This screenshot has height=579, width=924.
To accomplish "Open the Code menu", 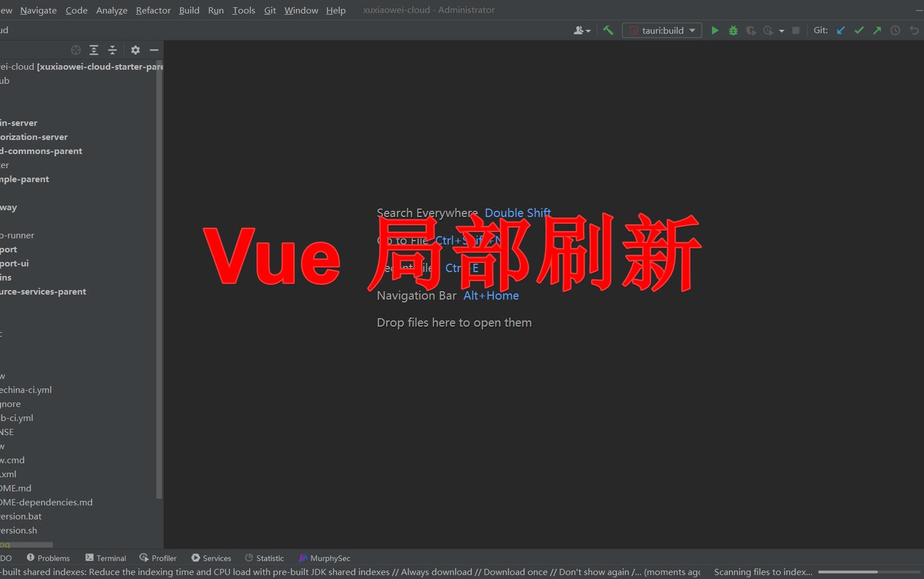I will [x=76, y=10].
